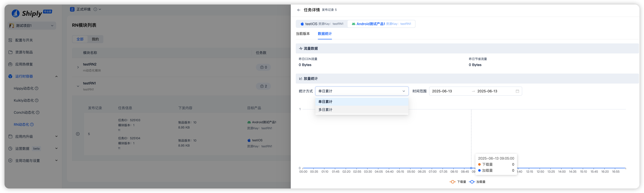
Task: Expand the 全局功能与设置 menu group
Action: pyautogui.click(x=56, y=160)
